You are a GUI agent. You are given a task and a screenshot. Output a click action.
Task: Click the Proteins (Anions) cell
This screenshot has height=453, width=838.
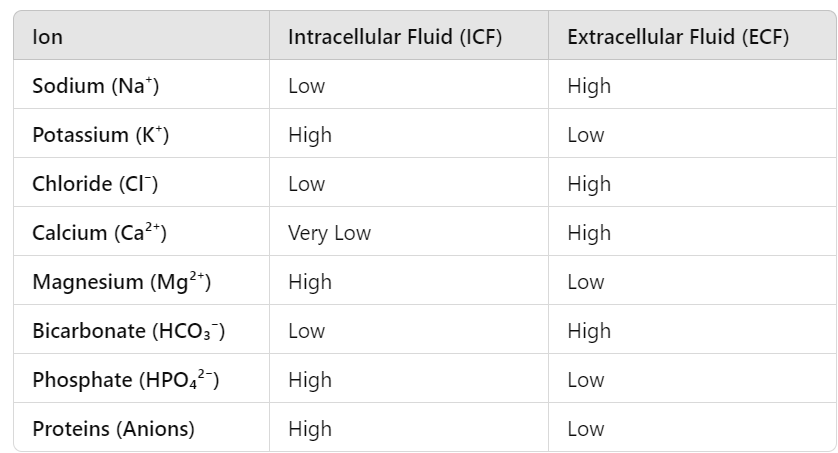tap(113, 429)
